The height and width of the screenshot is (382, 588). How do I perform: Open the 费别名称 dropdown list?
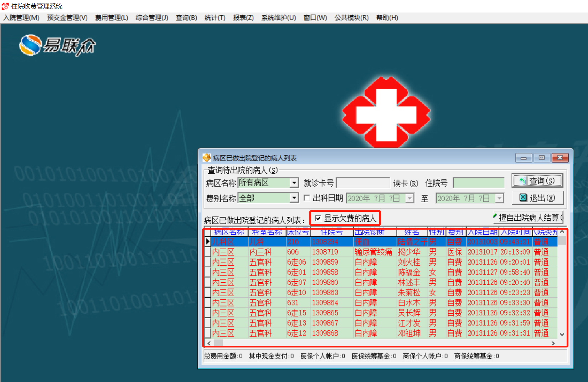click(x=294, y=198)
